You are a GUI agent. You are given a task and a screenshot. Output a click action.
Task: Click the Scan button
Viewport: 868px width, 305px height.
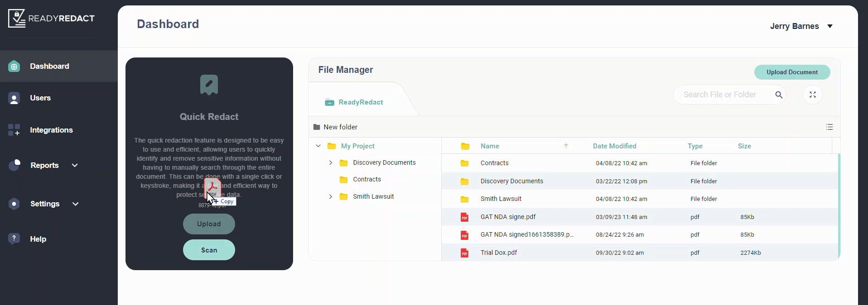(x=209, y=250)
